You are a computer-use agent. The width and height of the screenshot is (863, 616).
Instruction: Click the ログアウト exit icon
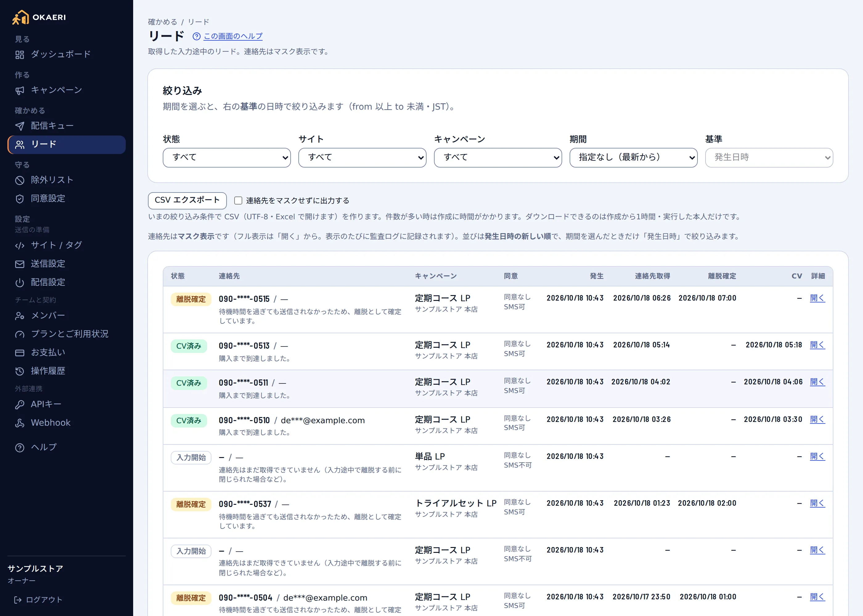(18, 600)
